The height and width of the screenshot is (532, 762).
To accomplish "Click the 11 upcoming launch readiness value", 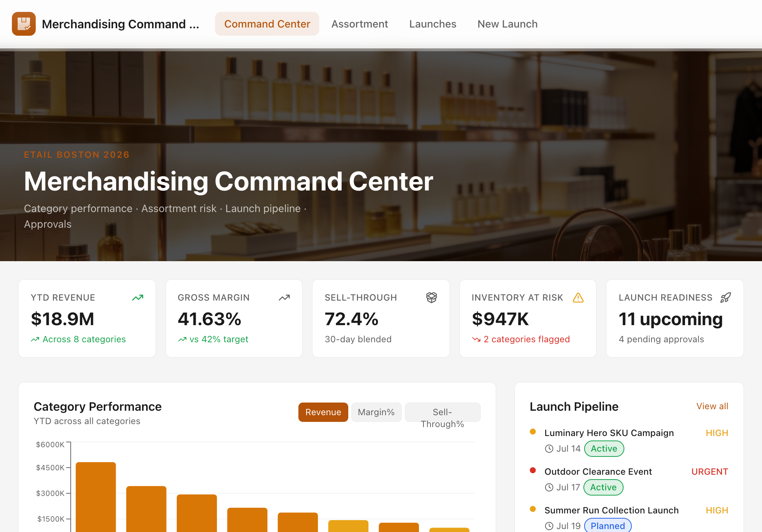I will (671, 319).
